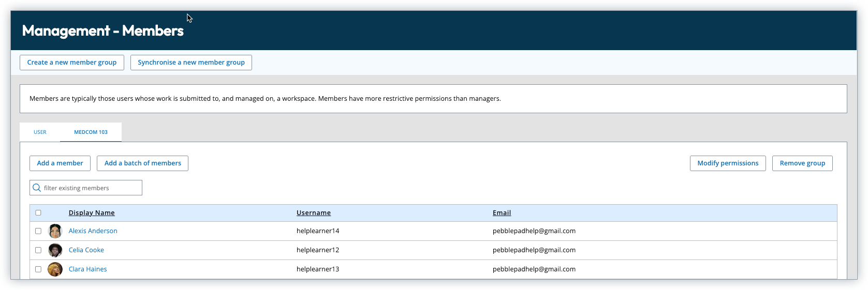This screenshot has height=290, width=868.
Task: Select username helplearner13
Action: pos(318,269)
